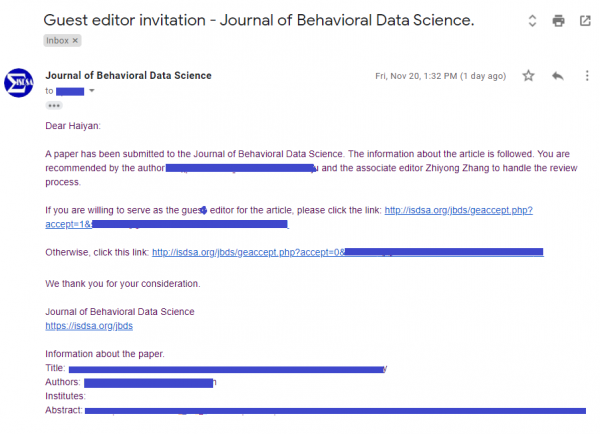Show trimmed content ellipsis button
Screen dimensions: 600x434
[x=54, y=106]
